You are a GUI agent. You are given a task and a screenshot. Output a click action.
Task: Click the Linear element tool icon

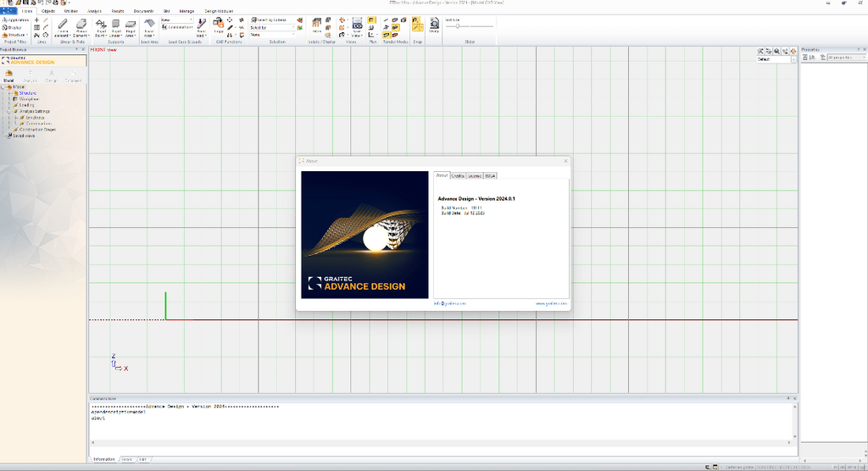pos(63,24)
